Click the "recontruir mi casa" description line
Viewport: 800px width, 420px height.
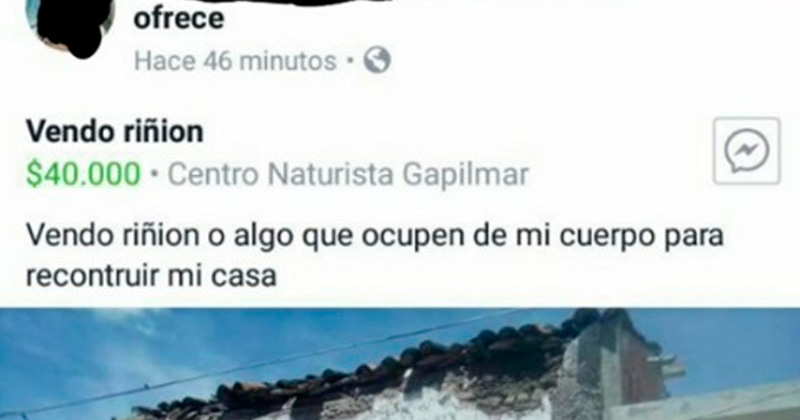(x=151, y=276)
